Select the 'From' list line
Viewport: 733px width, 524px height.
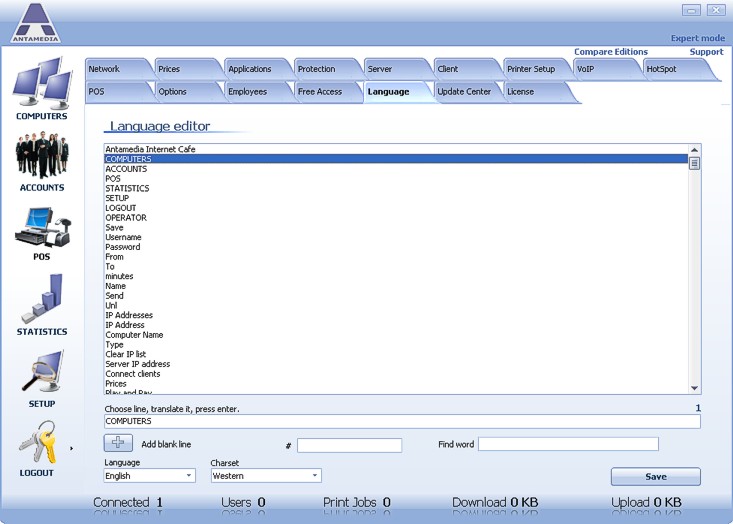click(x=396, y=257)
